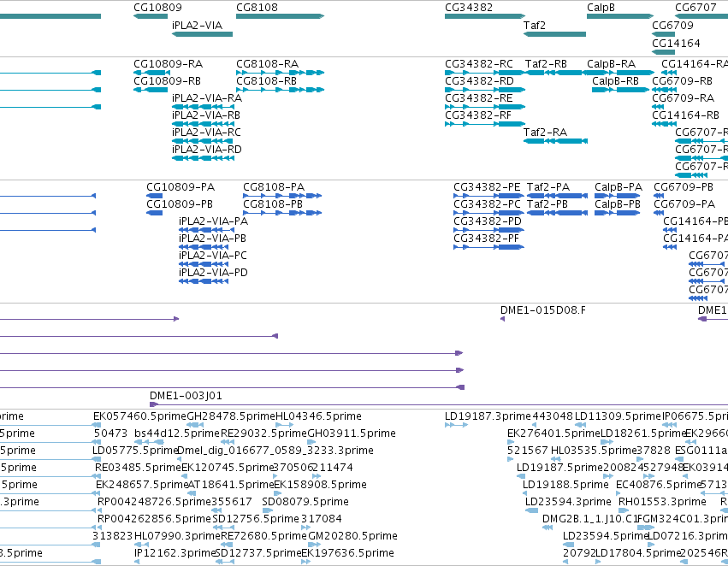Select protein CG34382-PF
The height and width of the screenshot is (566, 728).
tap(488, 248)
